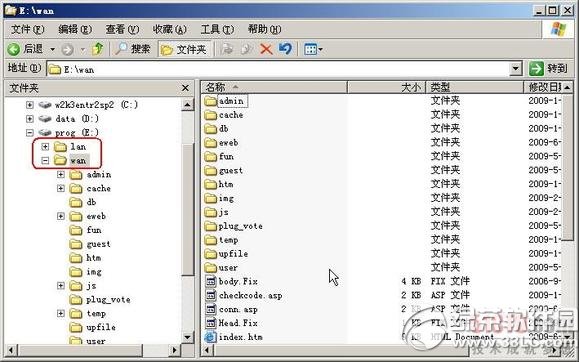Image resolution: width=579 pixels, height=362 pixels.
Task: Sort by the 大小 column header
Action: coord(386,87)
